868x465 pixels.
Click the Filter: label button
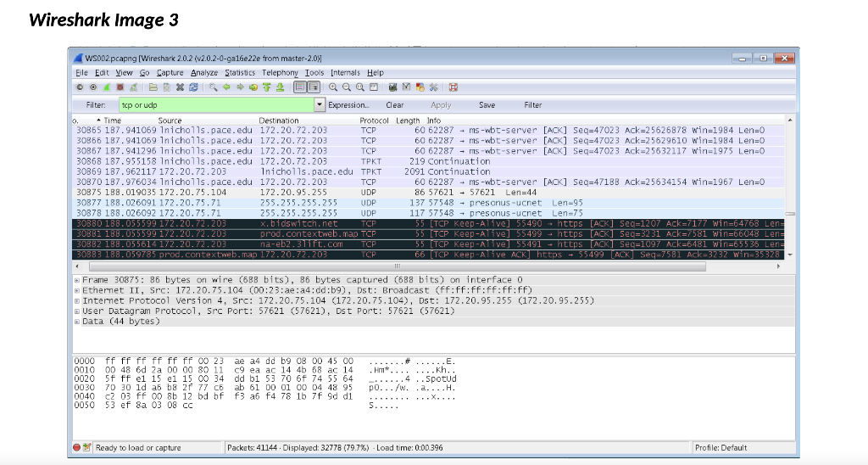96,104
